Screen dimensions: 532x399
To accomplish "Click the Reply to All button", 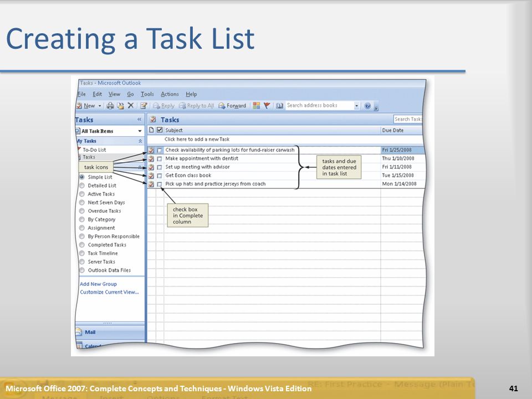I will [196, 106].
